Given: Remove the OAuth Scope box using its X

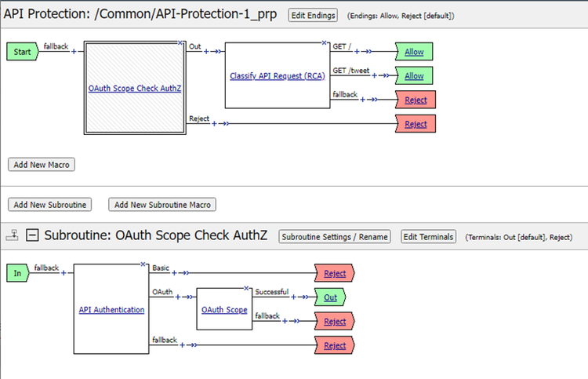Looking at the screenshot, I should 246,288.
